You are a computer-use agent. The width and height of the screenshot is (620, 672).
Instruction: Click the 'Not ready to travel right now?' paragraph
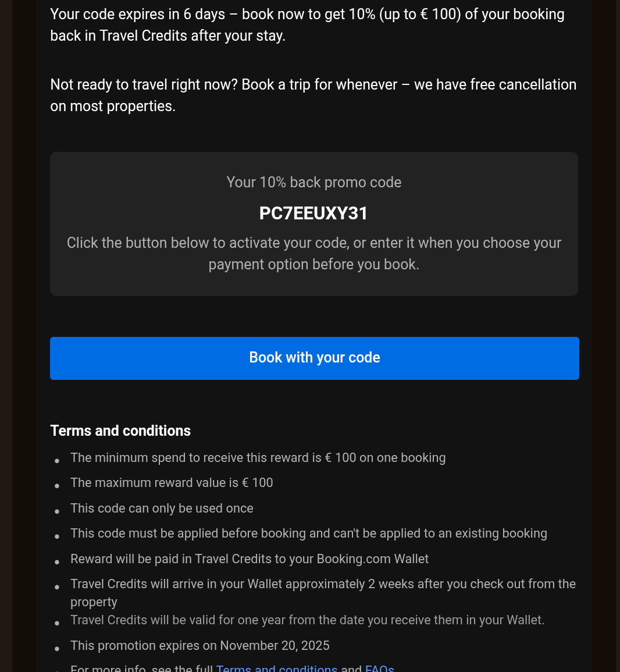tap(313, 95)
